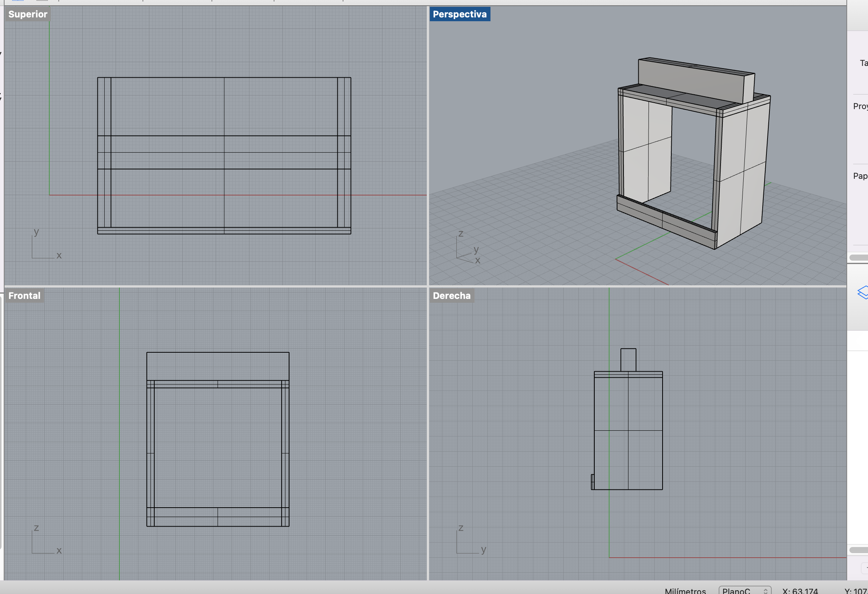This screenshot has width=868, height=594.
Task: Activate the Superior viewport label
Action: pos(28,14)
